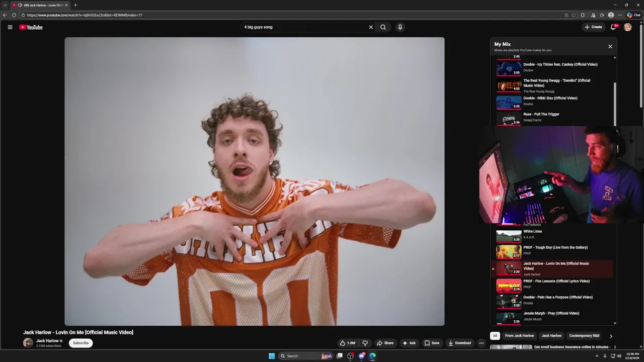This screenshot has height=362, width=644.
Task: Play White Lines by K.A.A.N.
Action: [552, 235]
